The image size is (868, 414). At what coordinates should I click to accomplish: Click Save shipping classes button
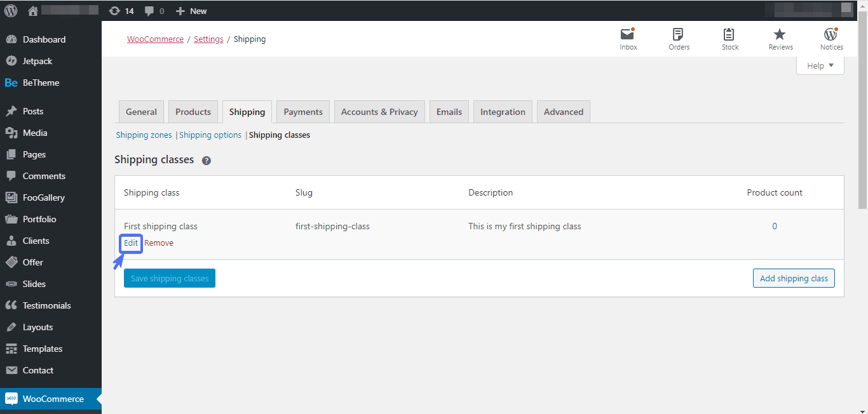[x=170, y=278]
